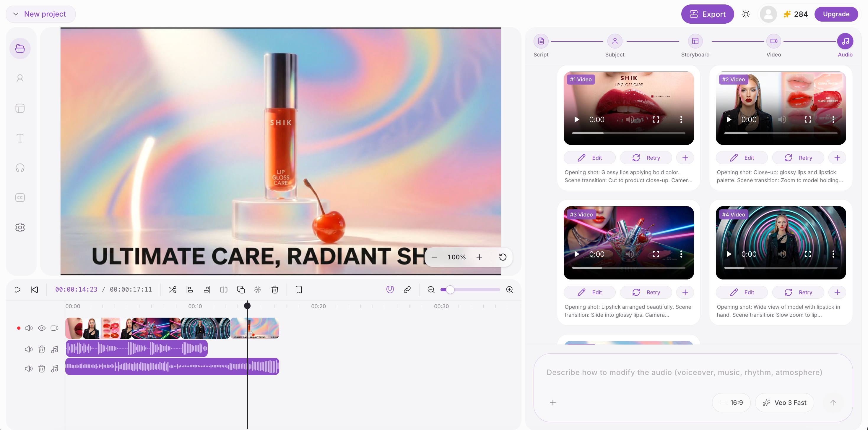Open the Veo 3 Fast model selector
Screen dimensions: 868x430
click(x=784, y=402)
